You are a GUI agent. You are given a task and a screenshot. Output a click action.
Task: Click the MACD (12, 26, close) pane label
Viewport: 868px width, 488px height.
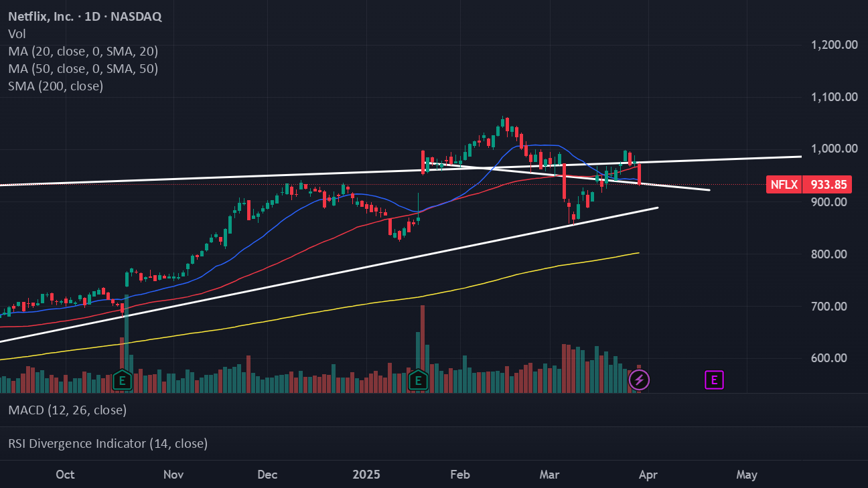tap(67, 410)
